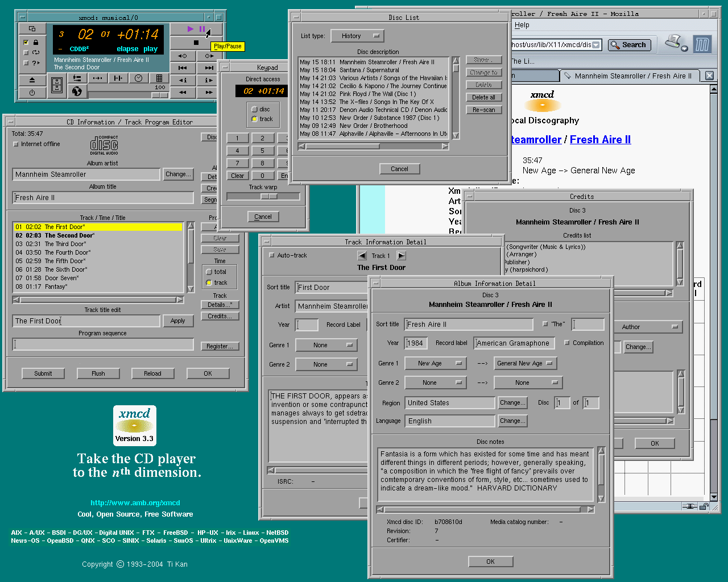Viewport: 728px width, 582px height.
Task: Open the Help menu in Mozilla
Action: coord(522,25)
